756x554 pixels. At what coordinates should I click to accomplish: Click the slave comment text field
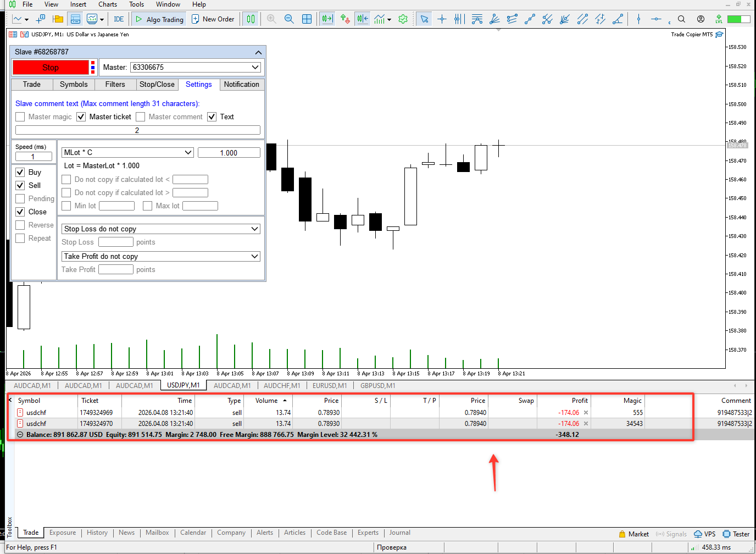click(x=138, y=130)
